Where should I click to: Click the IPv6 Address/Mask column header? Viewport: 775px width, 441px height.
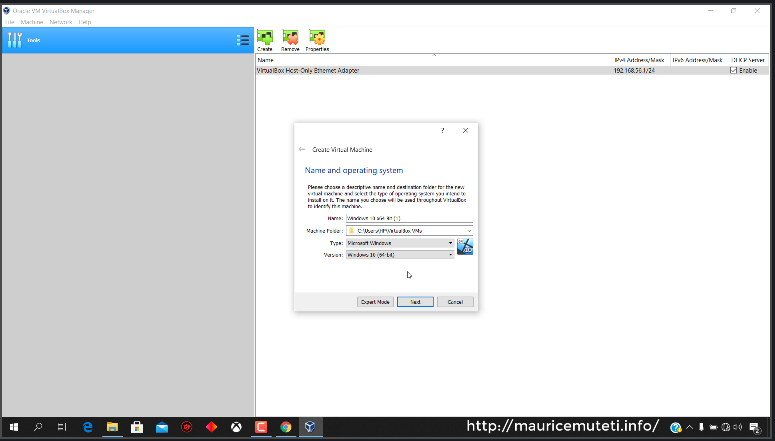pyautogui.click(x=697, y=60)
